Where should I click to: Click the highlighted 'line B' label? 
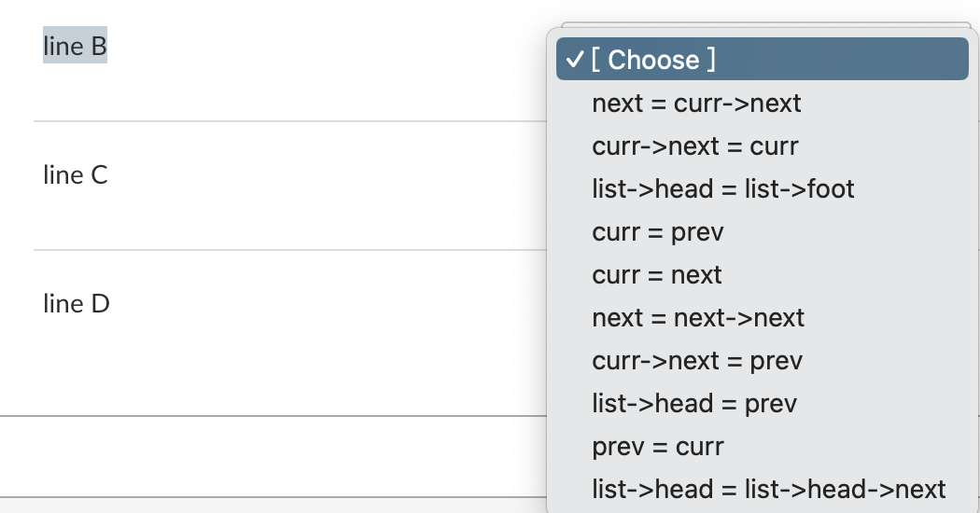(x=75, y=46)
